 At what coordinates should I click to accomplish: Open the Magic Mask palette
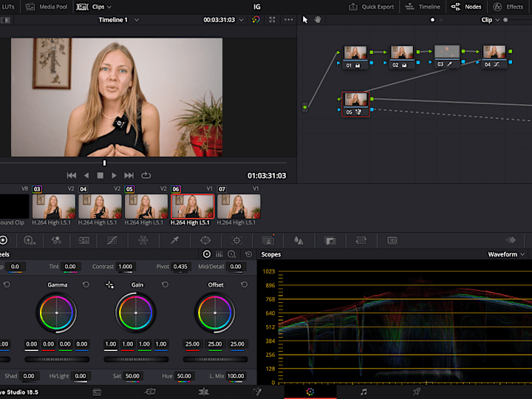268,240
